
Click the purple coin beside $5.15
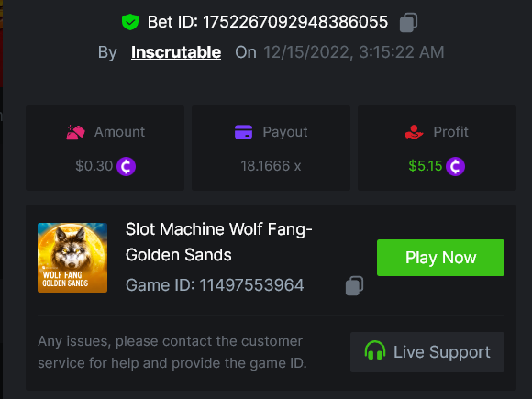(x=455, y=166)
